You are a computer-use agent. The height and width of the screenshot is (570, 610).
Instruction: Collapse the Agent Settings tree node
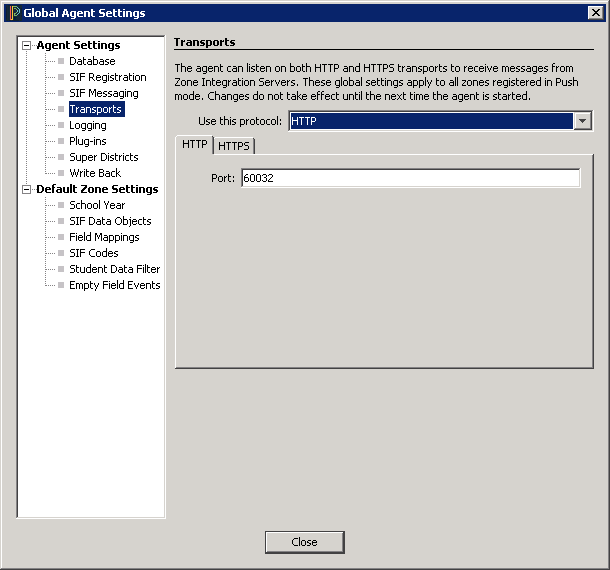(x=27, y=45)
